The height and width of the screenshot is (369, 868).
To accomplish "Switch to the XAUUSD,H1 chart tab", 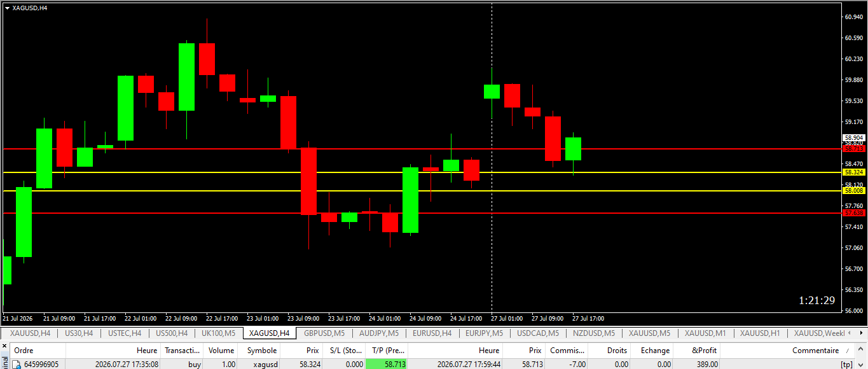I will pyautogui.click(x=760, y=333).
